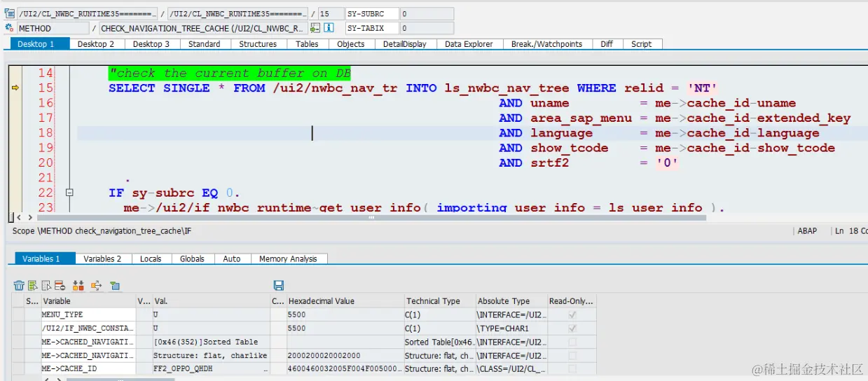Click the code editor horizontal scrollbar thumb
Image resolution: width=868 pixels, height=381 pixels.
point(371,218)
